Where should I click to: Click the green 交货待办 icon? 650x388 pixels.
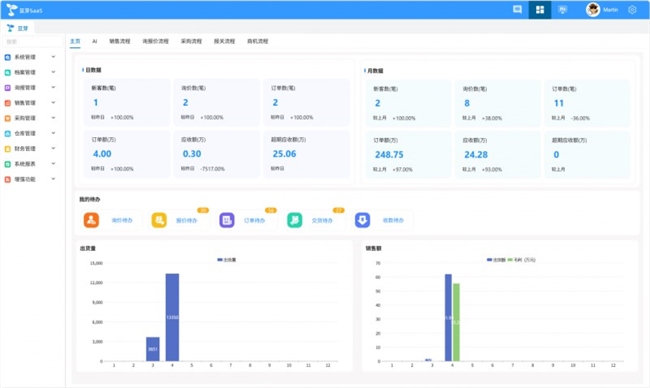point(295,220)
